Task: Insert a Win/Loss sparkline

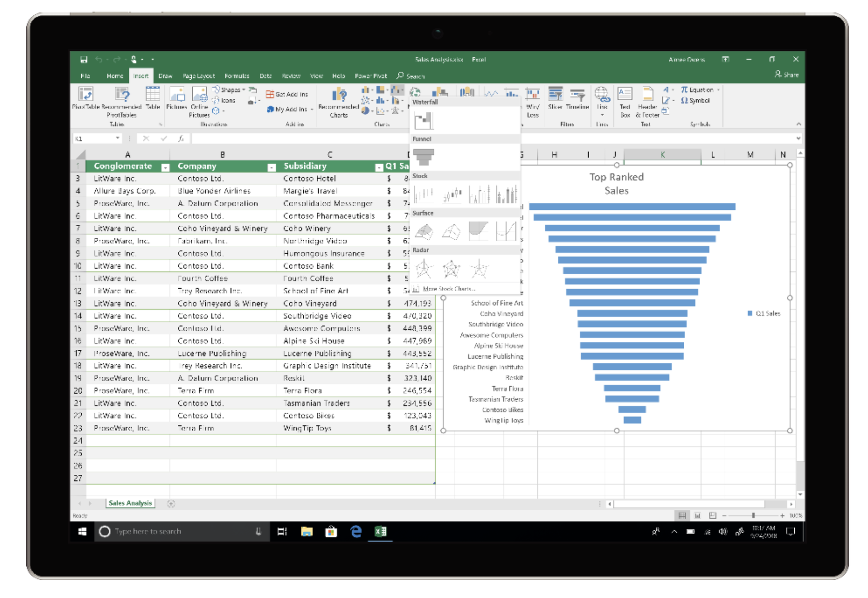Action: click(x=532, y=102)
